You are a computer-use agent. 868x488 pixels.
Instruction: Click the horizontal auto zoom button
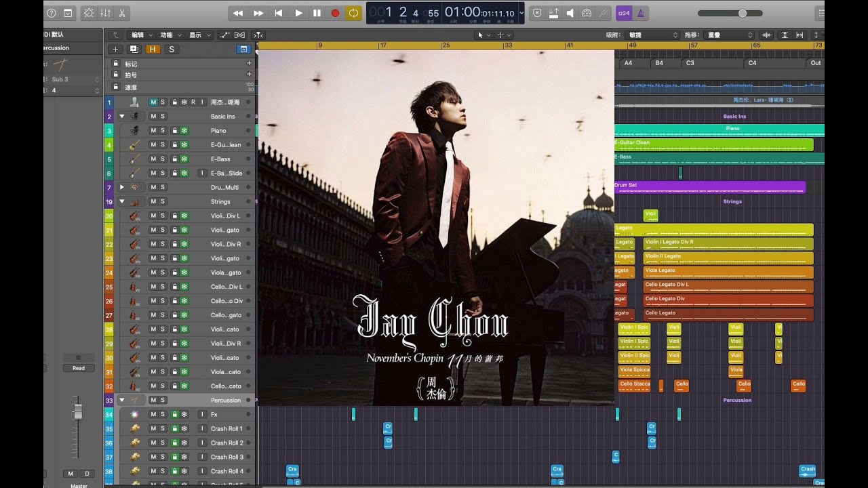click(x=800, y=35)
